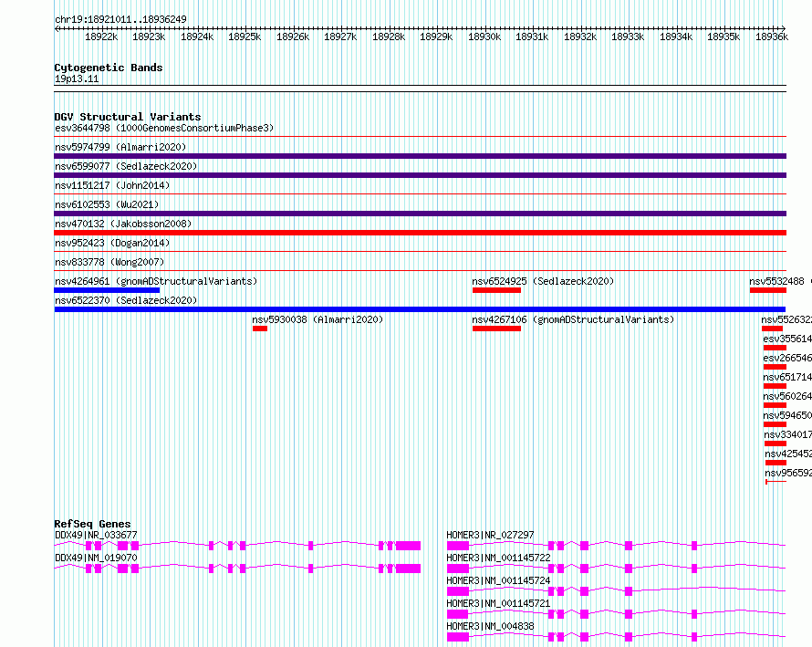
Task: Open variant nsv4267106 (gnomADStructuralVariants) label
Action: (573, 319)
